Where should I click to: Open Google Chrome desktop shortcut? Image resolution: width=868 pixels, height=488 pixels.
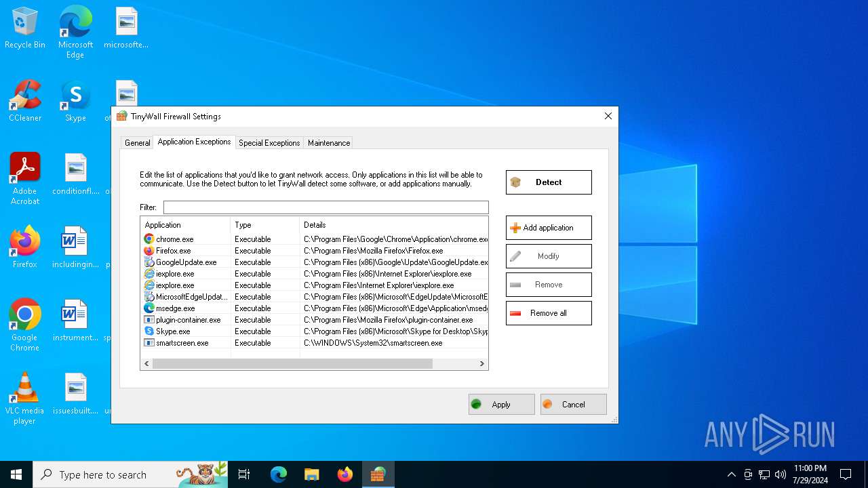click(25, 325)
